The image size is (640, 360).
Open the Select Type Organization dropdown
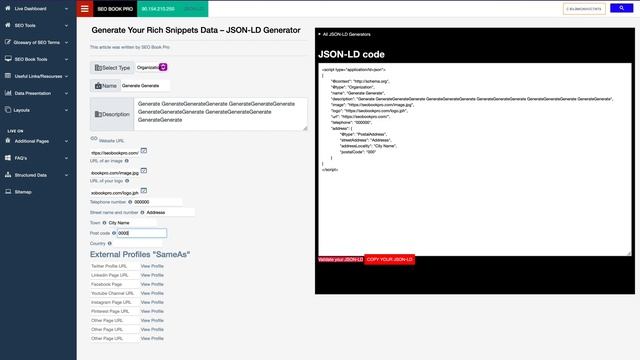pyautogui.click(x=152, y=67)
